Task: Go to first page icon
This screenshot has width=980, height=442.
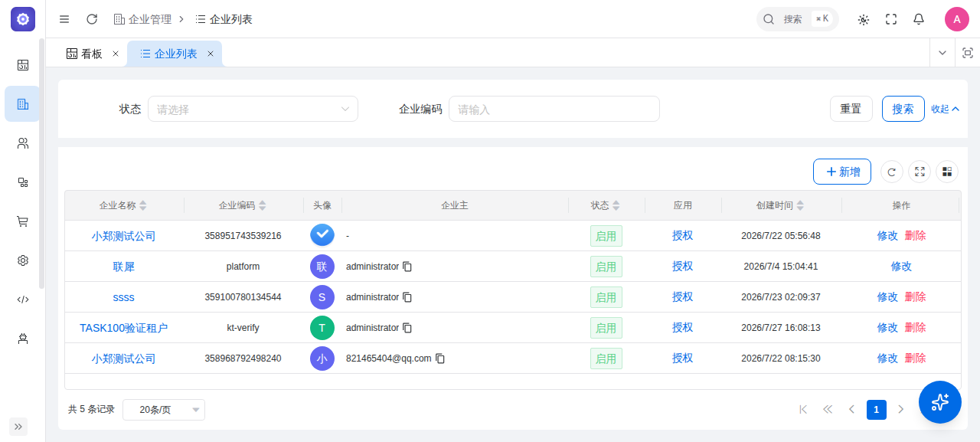Action: tap(803, 409)
